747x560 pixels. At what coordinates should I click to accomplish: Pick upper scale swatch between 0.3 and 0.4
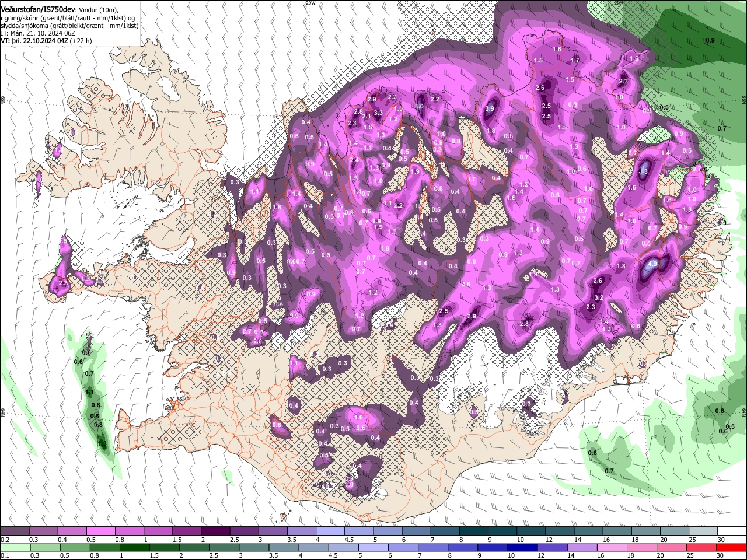click(43, 531)
